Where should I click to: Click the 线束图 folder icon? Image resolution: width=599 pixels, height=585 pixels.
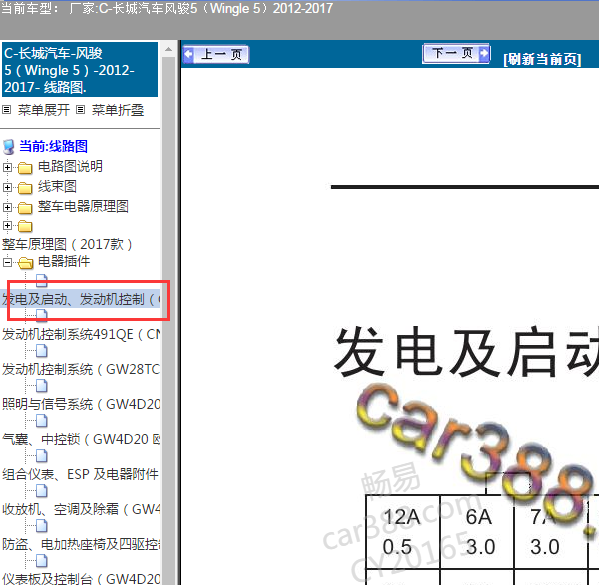pos(25,188)
